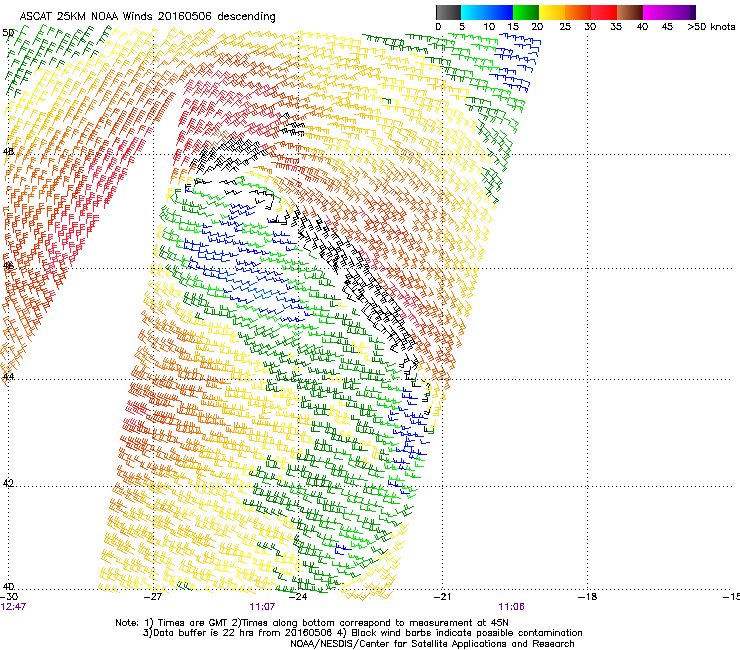740x650 pixels.
Task: Click the '>50 knots' legend label
Action: pyautogui.click(x=711, y=27)
